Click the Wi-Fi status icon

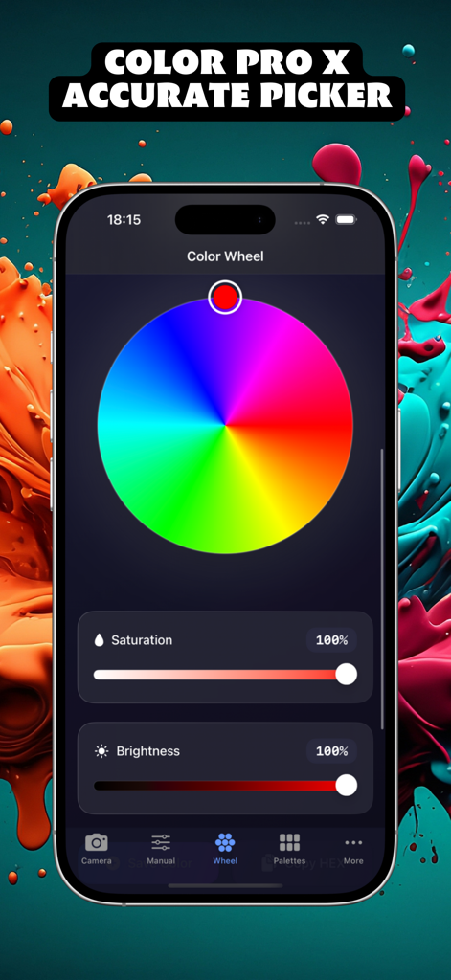(x=322, y=219)
